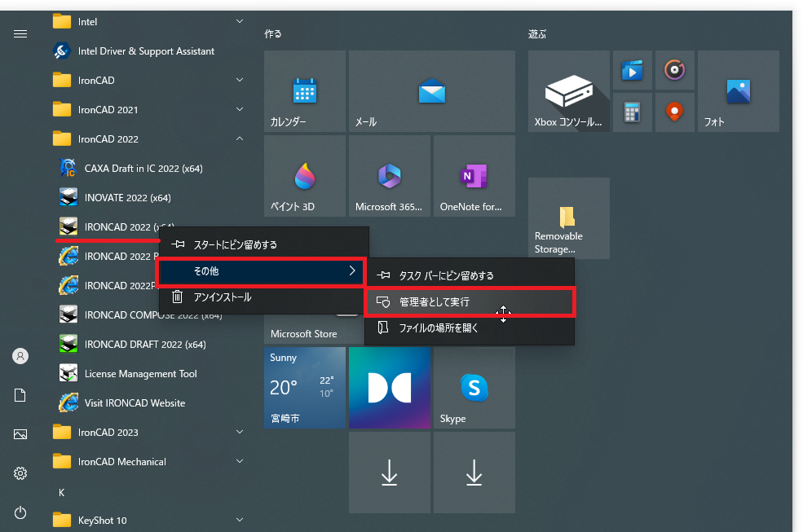Choose スタートにピン留めする from the context menu

264,244
